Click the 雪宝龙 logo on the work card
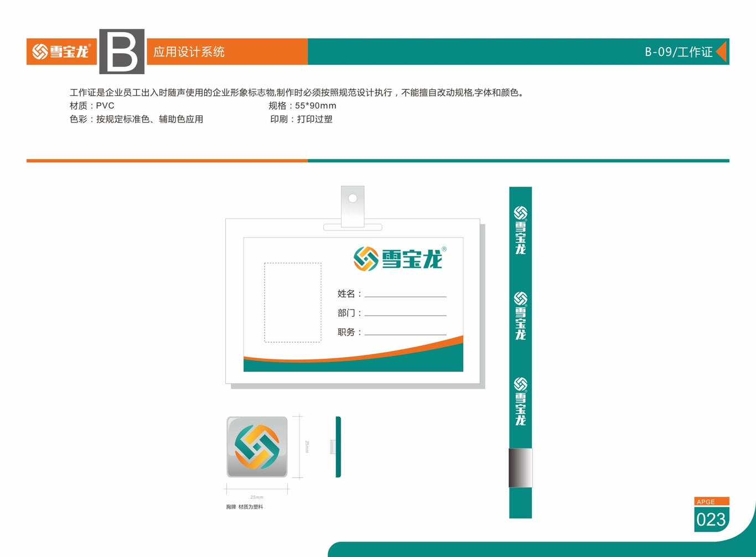 (400, 259)
